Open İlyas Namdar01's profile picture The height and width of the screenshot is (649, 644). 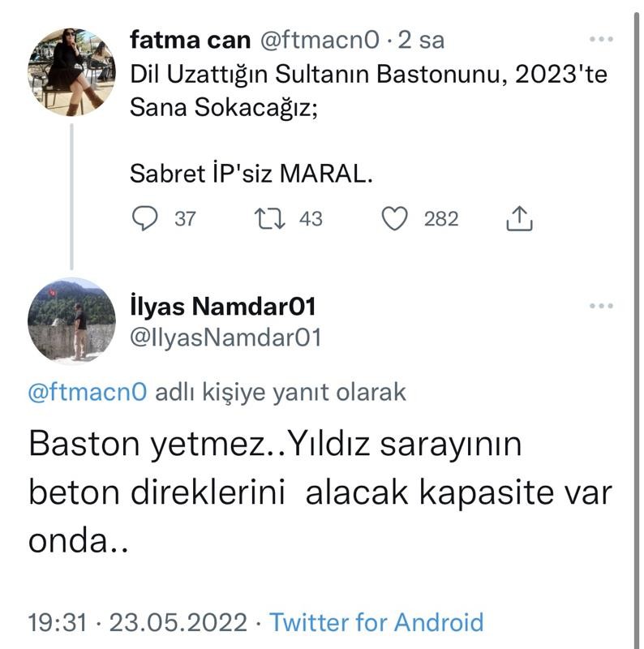(x=71, y=320)
